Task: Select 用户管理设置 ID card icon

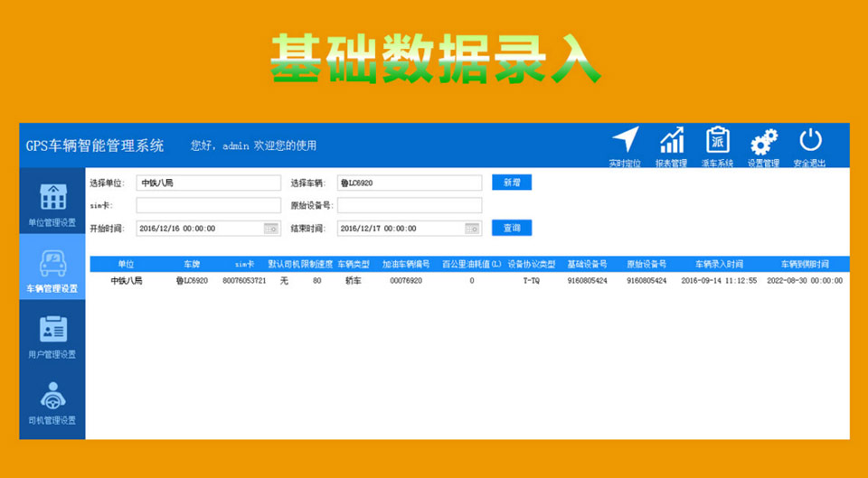Action: (x=52, y=329)
